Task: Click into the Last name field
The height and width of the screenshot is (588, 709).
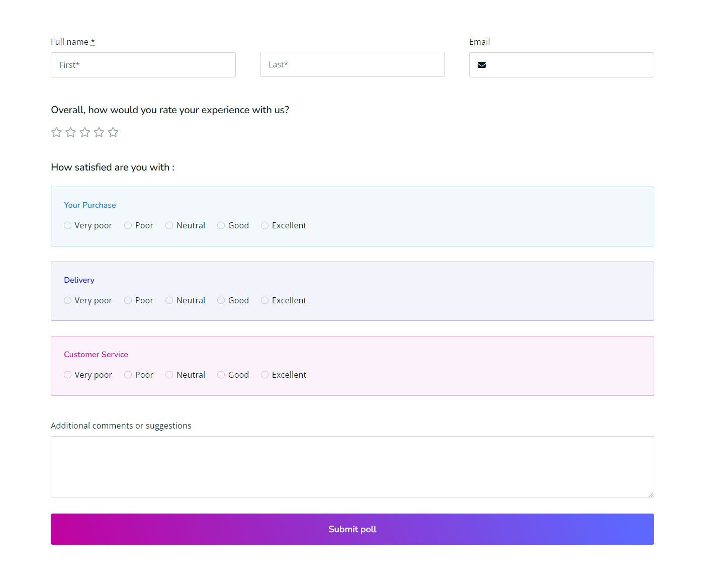Action: click(x=352, y=64)
